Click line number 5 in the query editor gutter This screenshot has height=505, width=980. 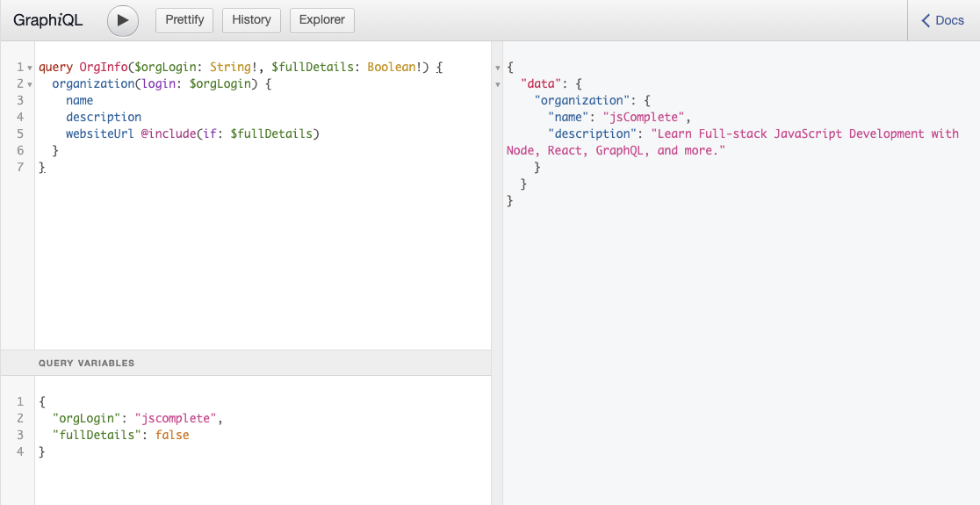click(19, 134)
